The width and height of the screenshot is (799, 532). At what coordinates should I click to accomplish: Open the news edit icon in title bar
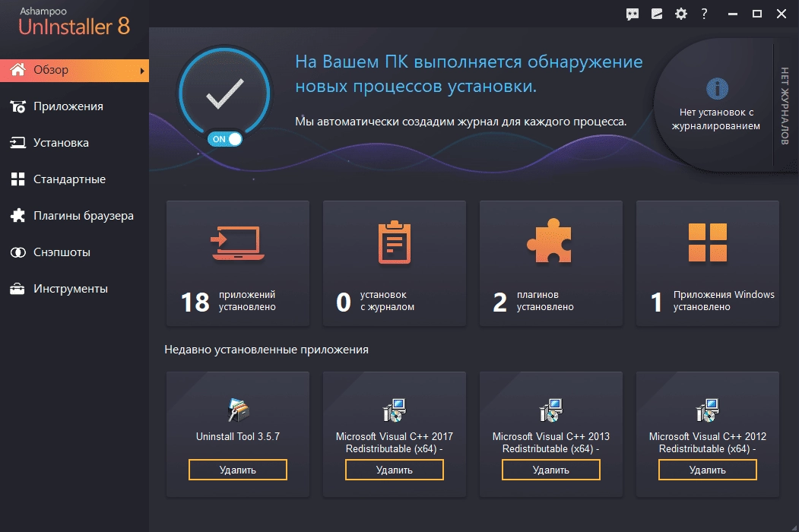[657, 14]
